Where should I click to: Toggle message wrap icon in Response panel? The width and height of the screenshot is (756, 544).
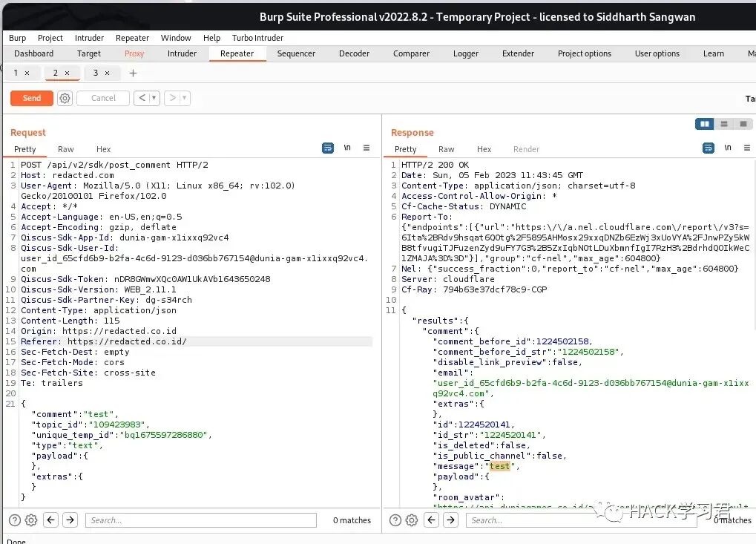(709, 148)
